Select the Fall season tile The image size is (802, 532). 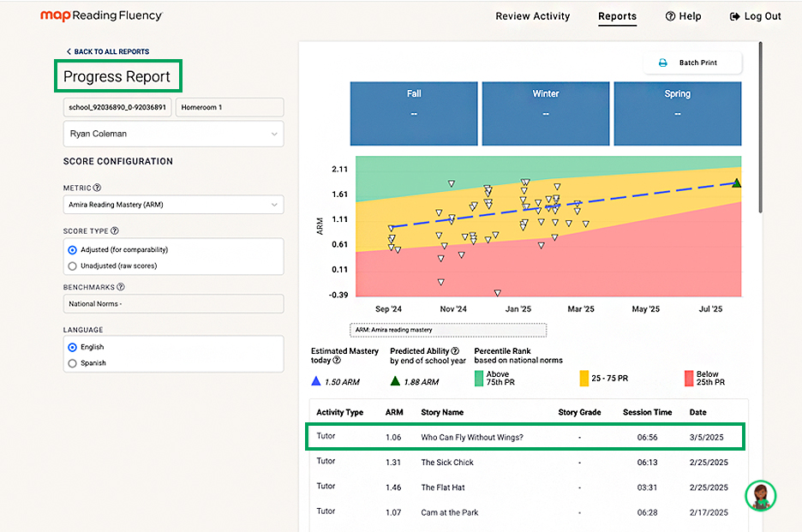pyautogui.click(x=414, y=114)
